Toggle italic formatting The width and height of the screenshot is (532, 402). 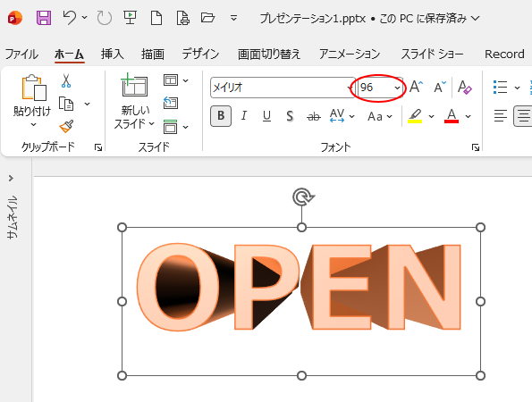[x=243, y=116]
